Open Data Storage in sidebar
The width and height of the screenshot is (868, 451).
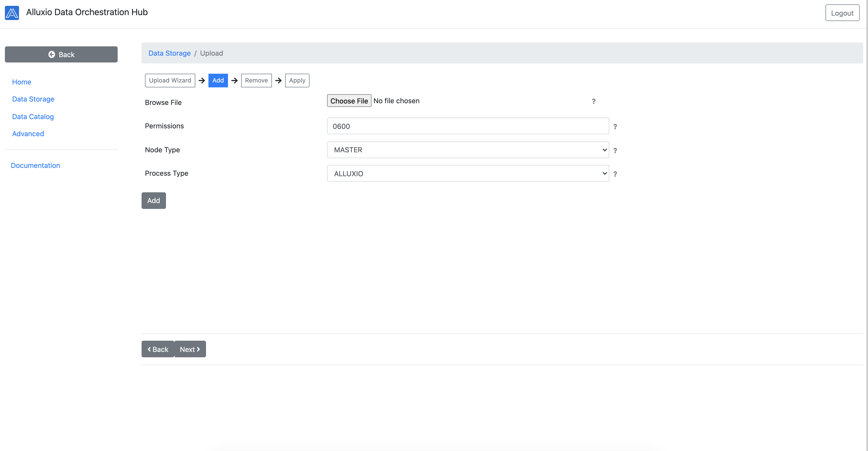pos(33,99)
